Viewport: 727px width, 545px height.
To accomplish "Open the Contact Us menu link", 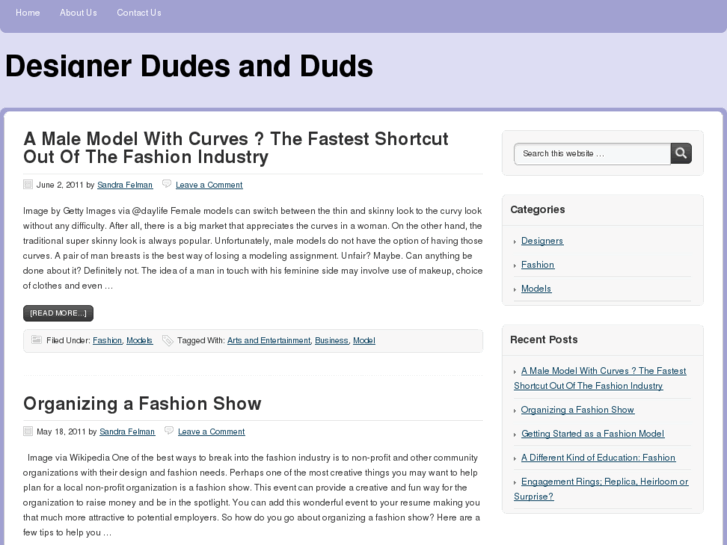I will click(139, 13).
